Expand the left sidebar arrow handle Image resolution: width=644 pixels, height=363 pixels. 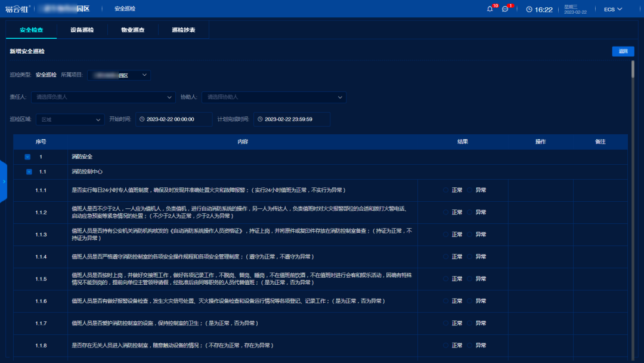tap(4, 181)
